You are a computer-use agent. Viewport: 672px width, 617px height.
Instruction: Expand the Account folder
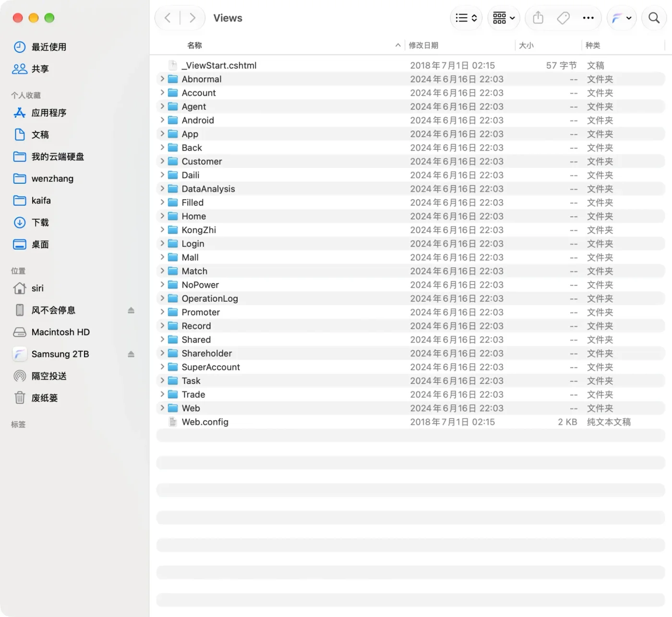(x=162, y=93)
